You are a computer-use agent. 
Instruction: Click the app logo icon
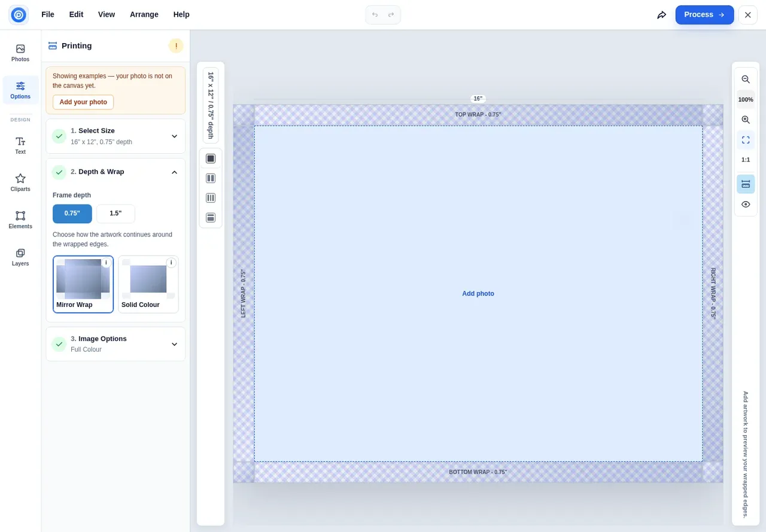pos(19,14)
